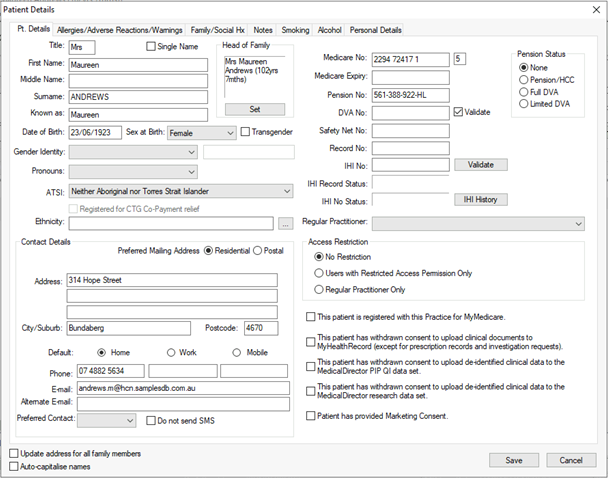Click the IHI History button
This screenshot has height=478, width=608.
coord(481,200)
